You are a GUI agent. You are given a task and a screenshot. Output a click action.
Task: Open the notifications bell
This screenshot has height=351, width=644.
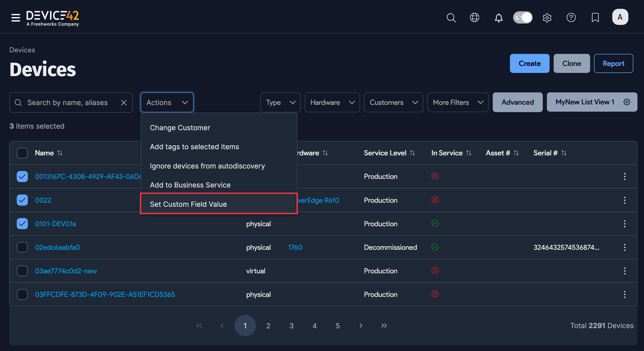coord(498,17)
